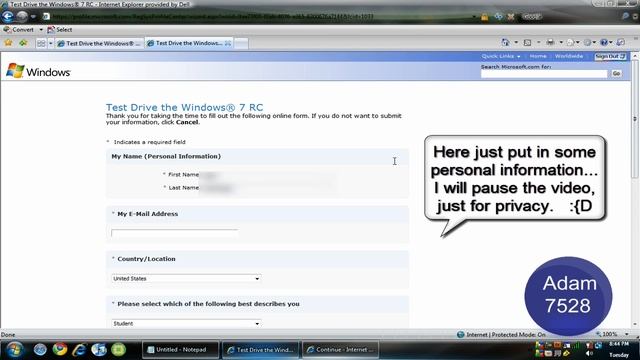Screen dimensions: 640x360
Task: Launch Internet Explorer from quick launch
Action: coord(79,349)
